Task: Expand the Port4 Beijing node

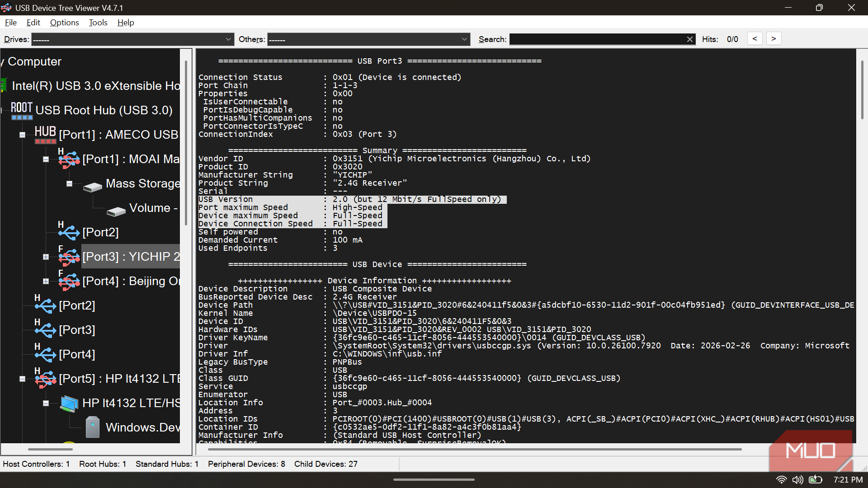Action: coord(46,281)
